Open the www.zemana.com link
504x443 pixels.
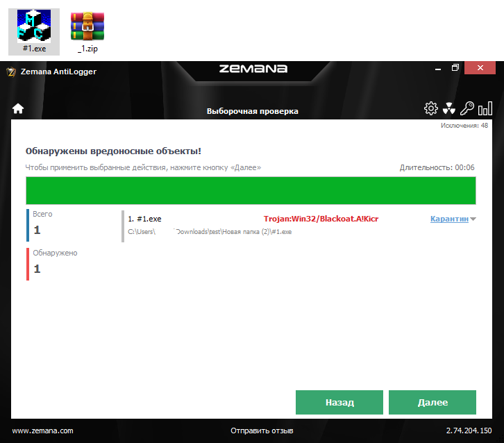(43, 431)
